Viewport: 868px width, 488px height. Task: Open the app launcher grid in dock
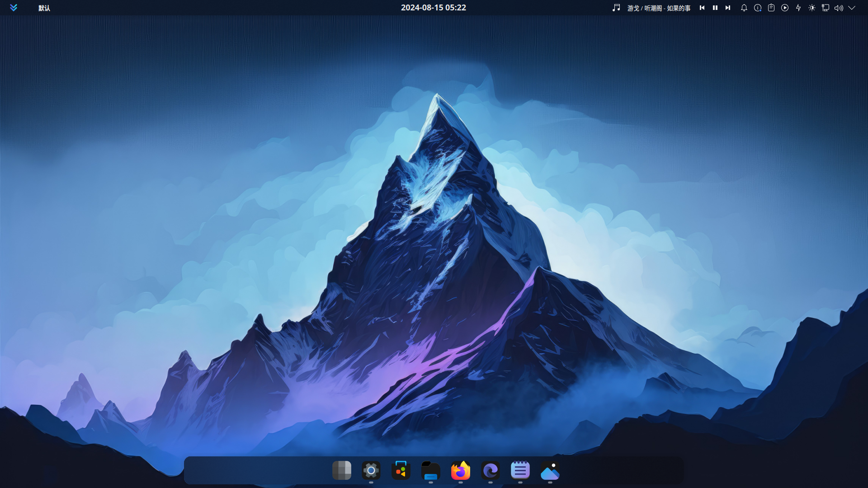pyautogui.click(x=342, y=470)
